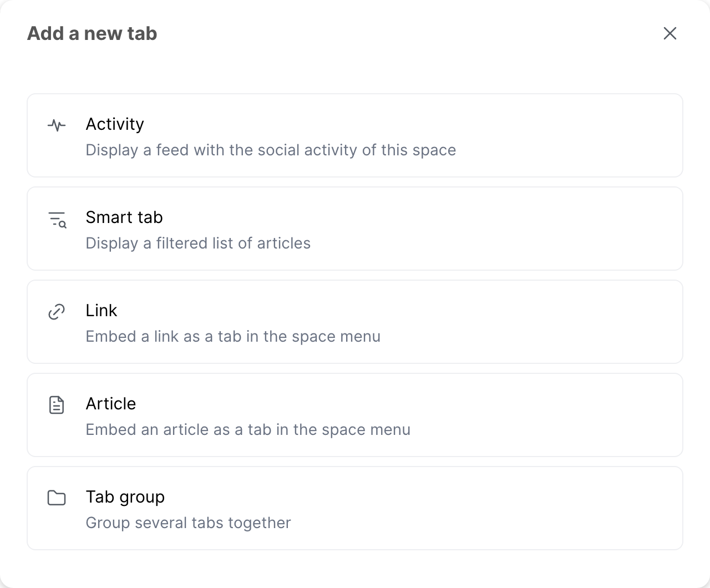Click 'Embed a link as a tab' description
The image size is (710, 588).
pyautogui.click(x=233, y=337)
